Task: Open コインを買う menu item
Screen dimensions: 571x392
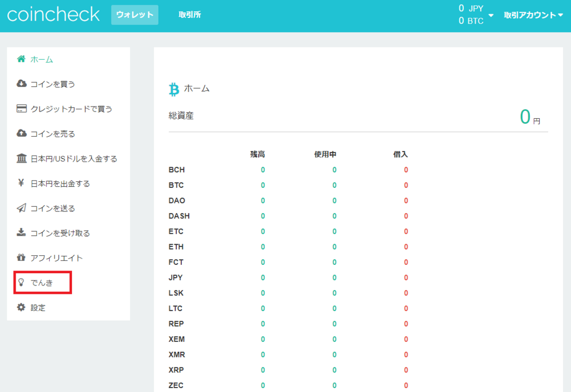Action: tap(52, 84)
